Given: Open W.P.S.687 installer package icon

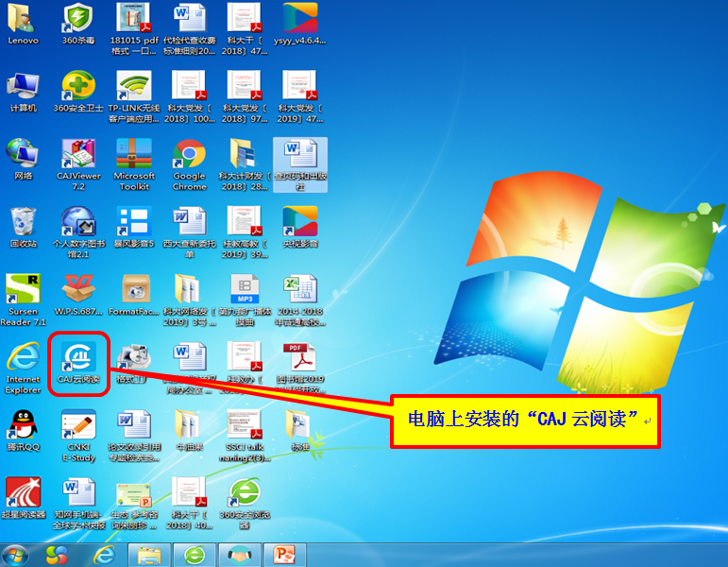Looking at the screenshot, I should pos(78,295).
